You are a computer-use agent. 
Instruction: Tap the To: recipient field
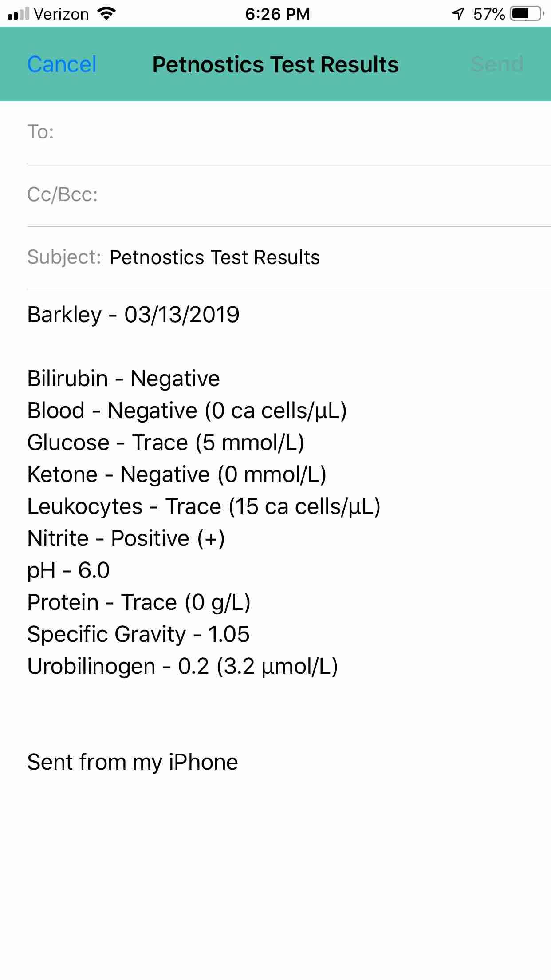[288, 132]
